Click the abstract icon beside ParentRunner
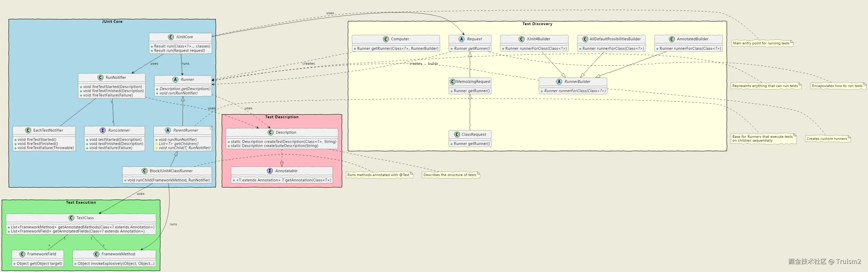868x272 pixels. [168, 130]
